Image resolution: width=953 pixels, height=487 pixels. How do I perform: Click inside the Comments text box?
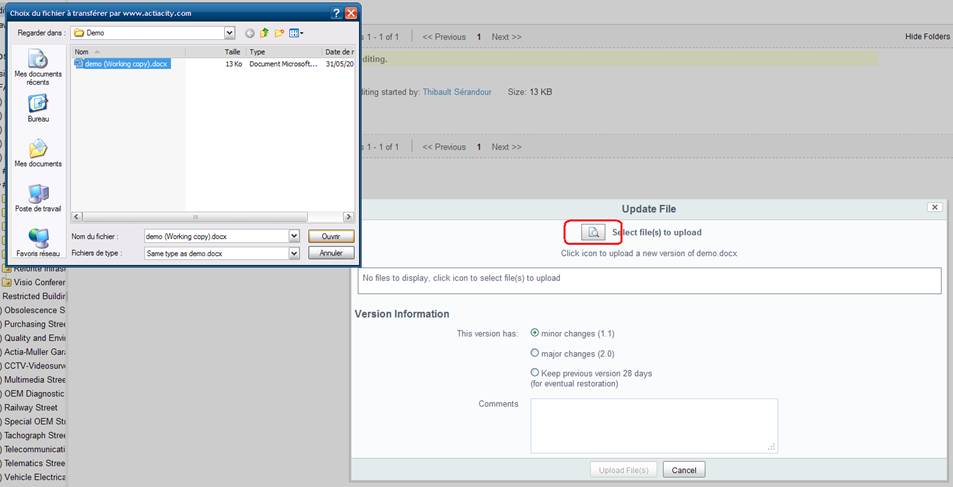tap(653, 425)
